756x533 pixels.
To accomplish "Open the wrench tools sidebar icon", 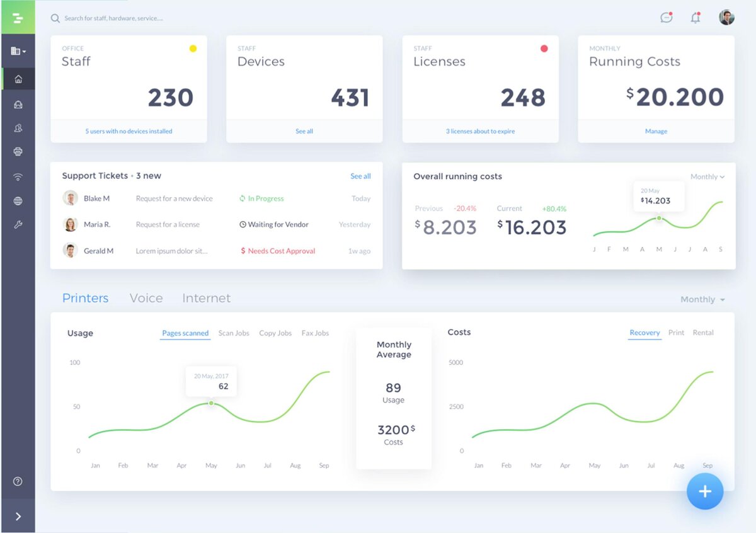I will click(x=18, y=224).
